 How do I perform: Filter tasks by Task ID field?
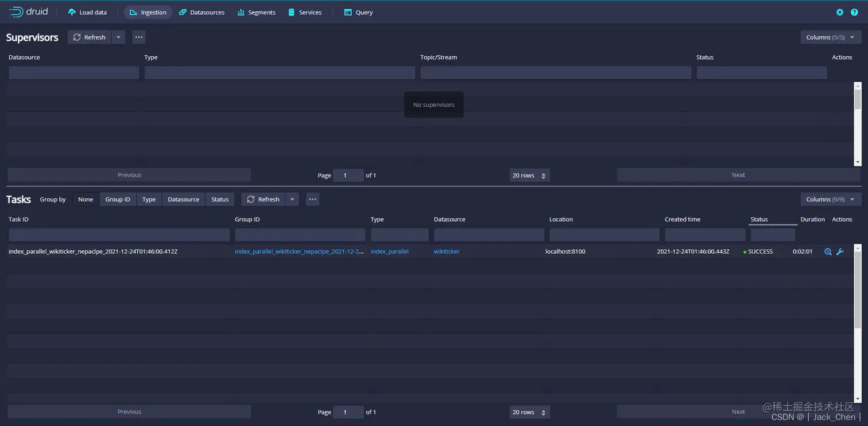(x=119, y=234)
